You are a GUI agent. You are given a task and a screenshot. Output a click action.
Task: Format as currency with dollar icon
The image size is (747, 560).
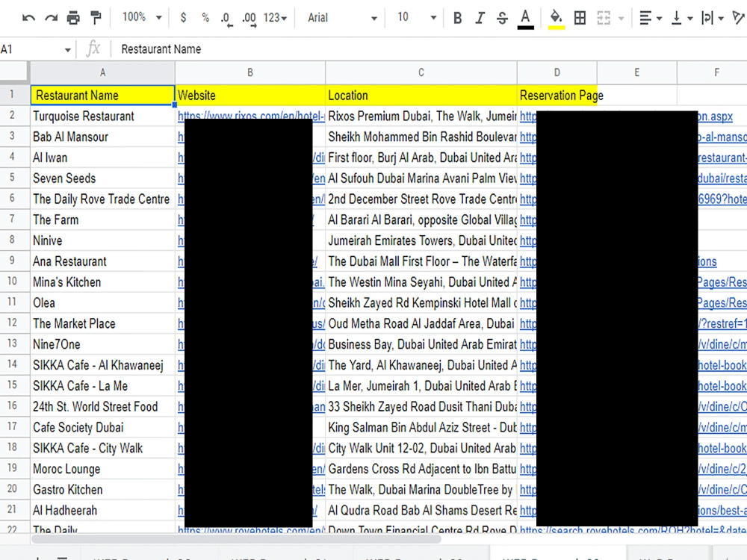pyautogui.click(x=183, y=18)
